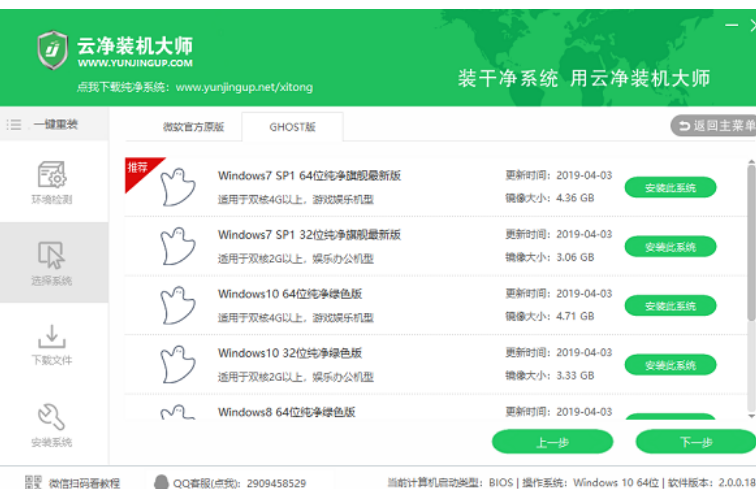The image size is (756, 489).
Task: Click the WWW.YUNJINGUP.COM header text
Action: [135, 63]
